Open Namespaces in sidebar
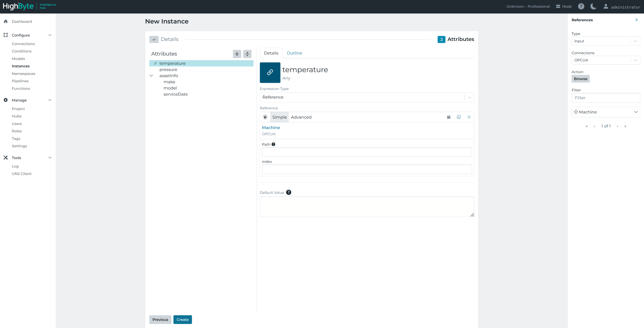Screen dimensions: 644x328 click(x=23, y=74)
